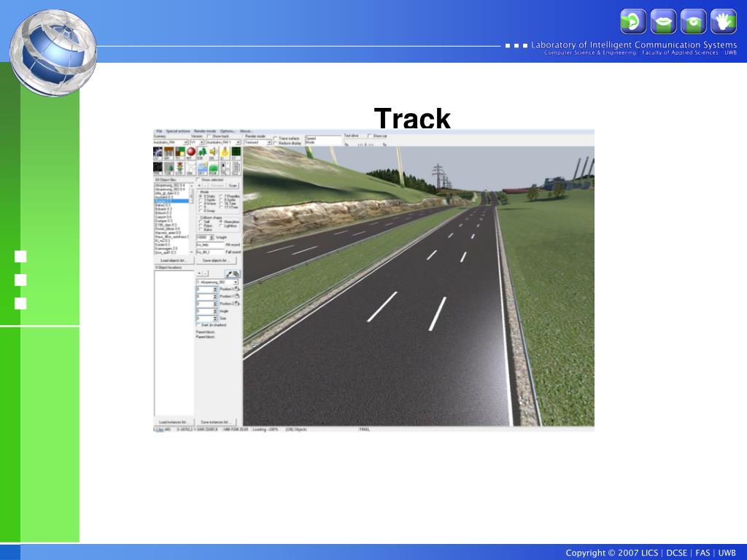
Task: Click the eye icon in slide header
Action: 693,21
